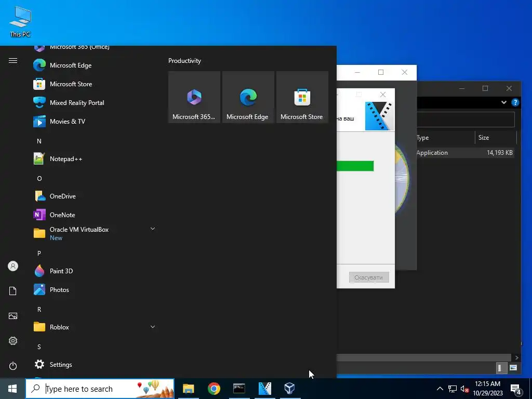Click the Productivity group header

click(x=184, y=61)
